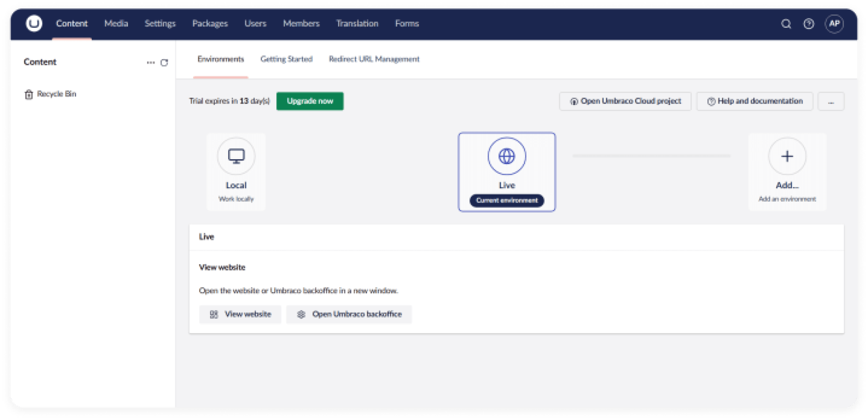Click the 'Work locally' caption
Screen dimensions: 868x420
[236, 199]
